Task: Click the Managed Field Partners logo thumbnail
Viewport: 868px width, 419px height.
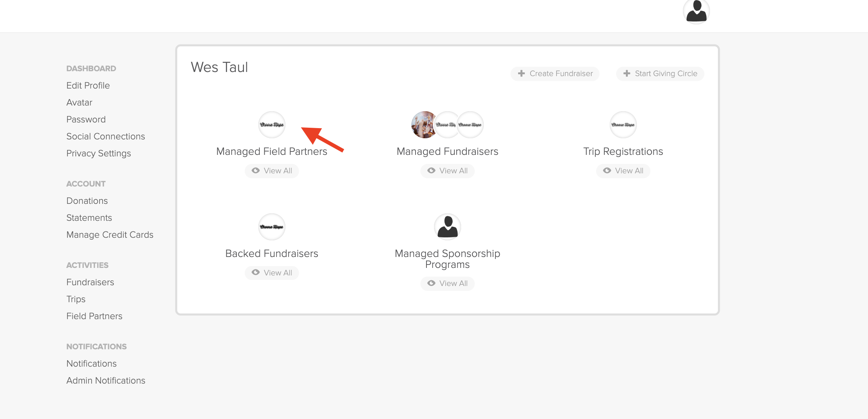Action: pos(271,125)
